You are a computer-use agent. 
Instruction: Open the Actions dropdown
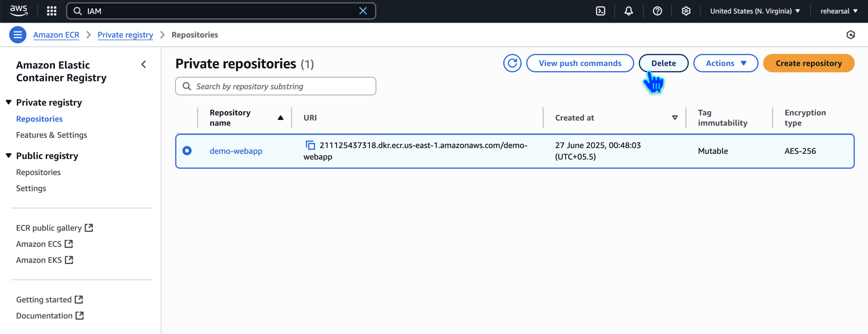tap(726, 63)
